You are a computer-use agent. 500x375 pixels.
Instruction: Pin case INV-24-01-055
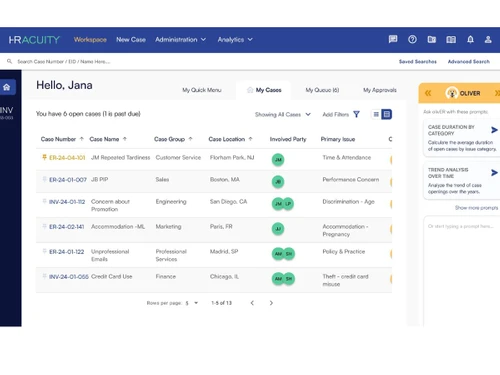click(44, 276)
